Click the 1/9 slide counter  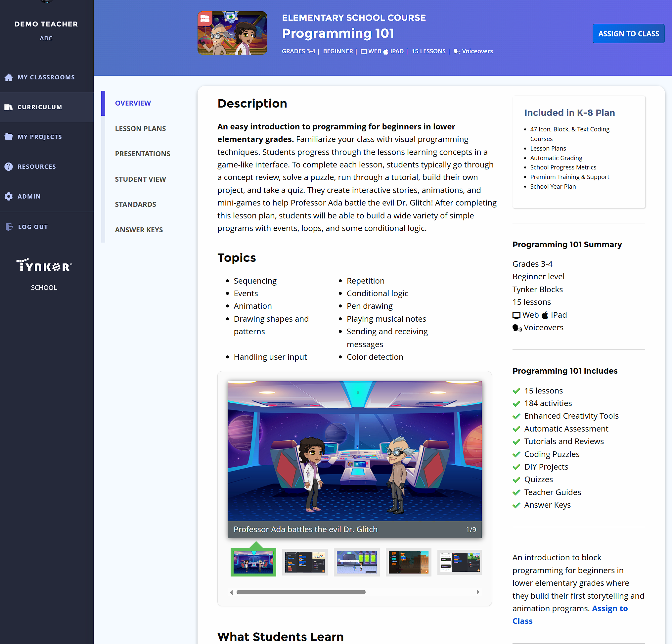click(x=471, y=529)
